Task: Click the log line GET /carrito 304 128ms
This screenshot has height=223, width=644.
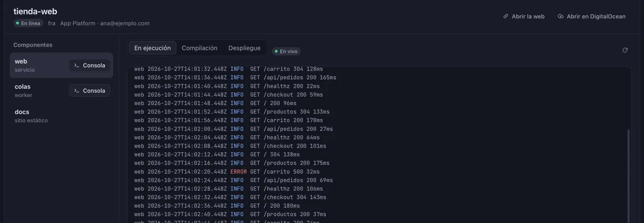Action: [229, 69]
